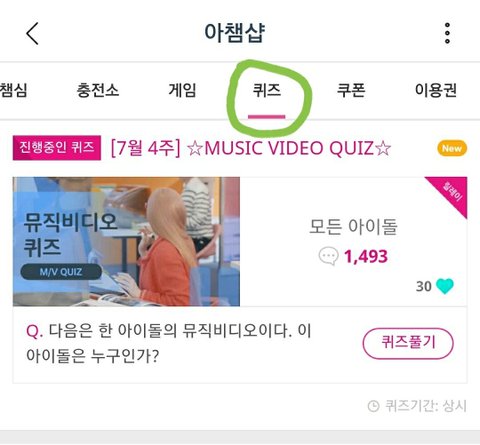Viewport: 480px width, 445px height.
Task: Open the [7월 4주] MUSIC VIDEO QUIZ title
Action: [251, 148]
